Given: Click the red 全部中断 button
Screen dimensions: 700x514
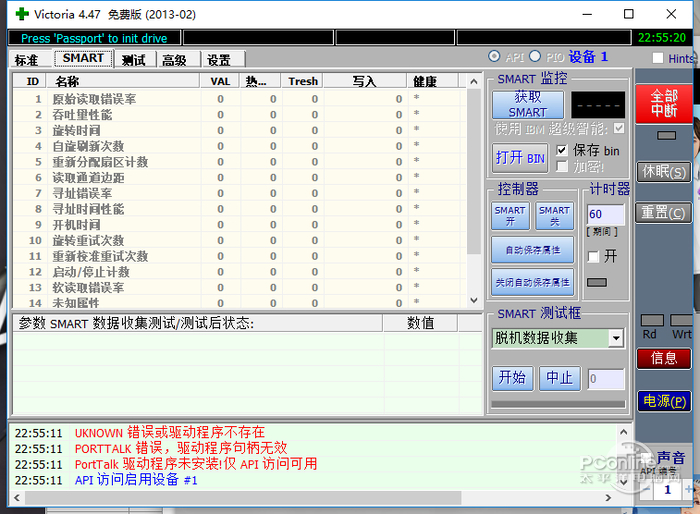Looking at the screenshot, I should 664,104.
